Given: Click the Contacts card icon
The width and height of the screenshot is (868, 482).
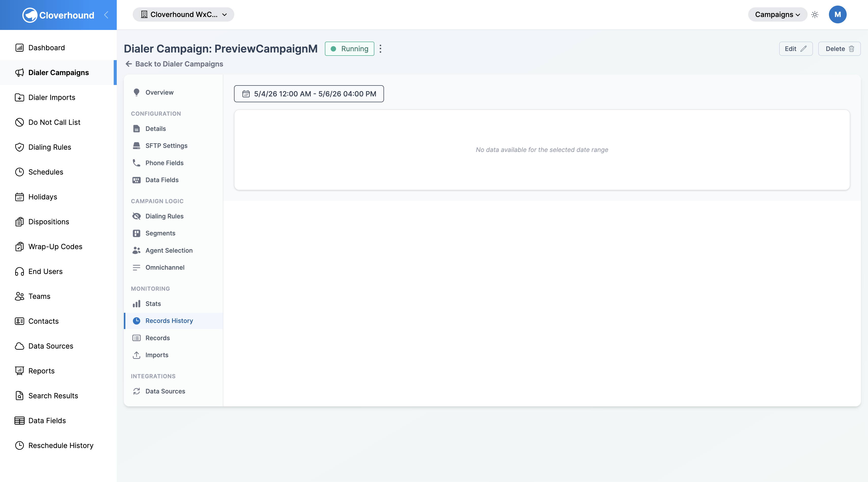Looking at the screenshot, I should (20, 321).
